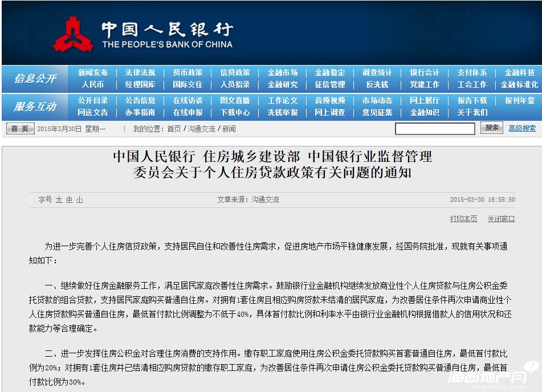Click the 关闭窗口 close window link
This screenshot has height=392, width=542.
(501, 219)
